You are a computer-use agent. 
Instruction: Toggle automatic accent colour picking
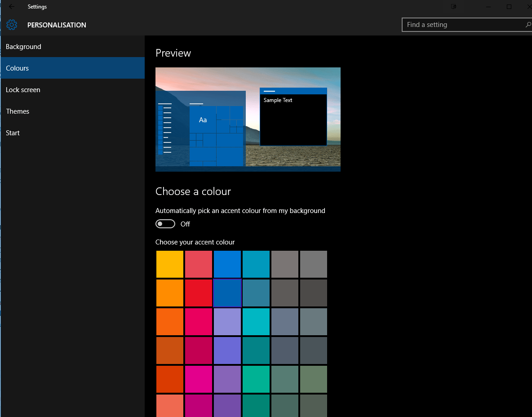tap(165, 224)
